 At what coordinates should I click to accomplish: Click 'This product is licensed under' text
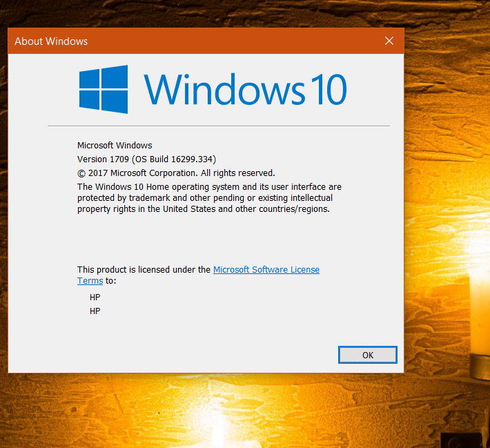(144, 269)
